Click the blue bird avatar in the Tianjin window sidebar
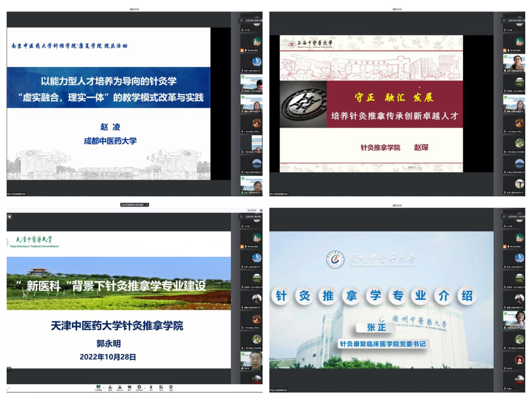This screenshot has width=532, height=399. point(257,258)
